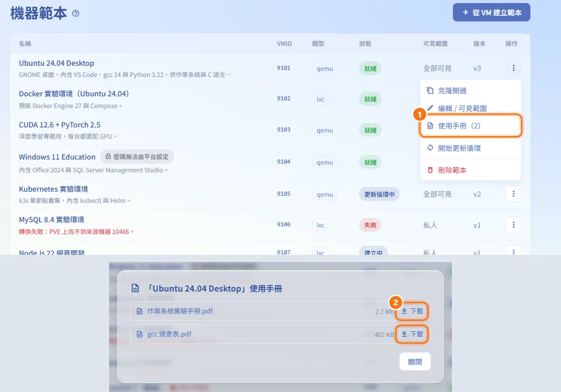Click the Ubuntu 24.04 Desktop template name

(x=57, y=63)
